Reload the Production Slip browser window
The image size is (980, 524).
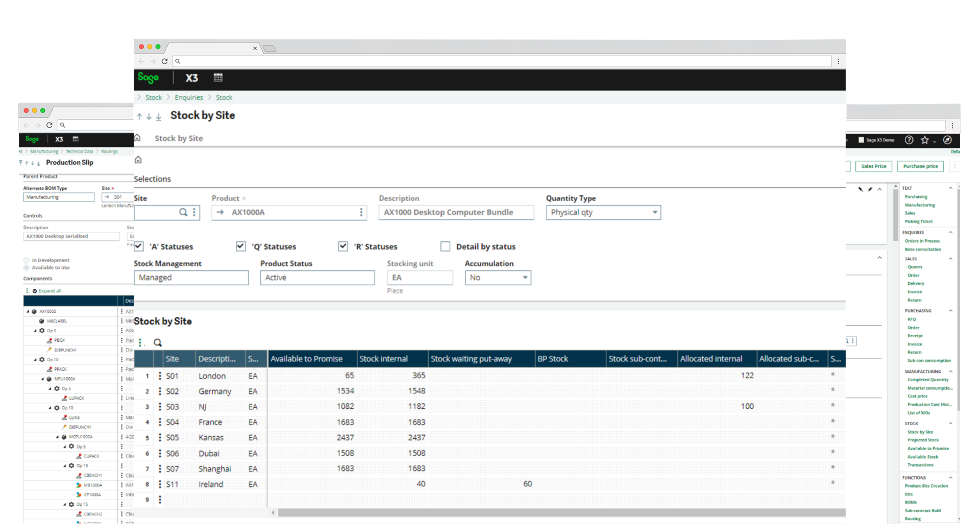[x=50, y=125]
